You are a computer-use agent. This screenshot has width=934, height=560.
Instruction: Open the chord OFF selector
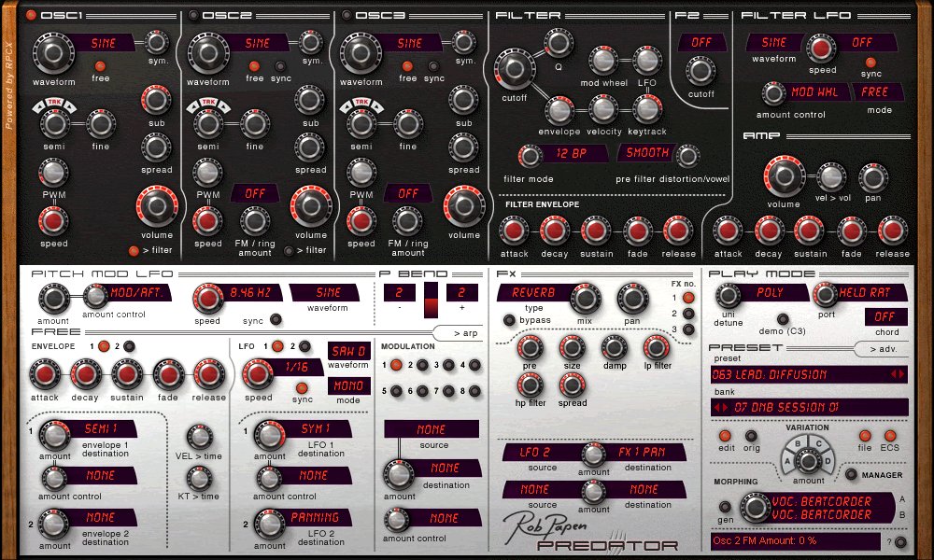click(885, 317)
